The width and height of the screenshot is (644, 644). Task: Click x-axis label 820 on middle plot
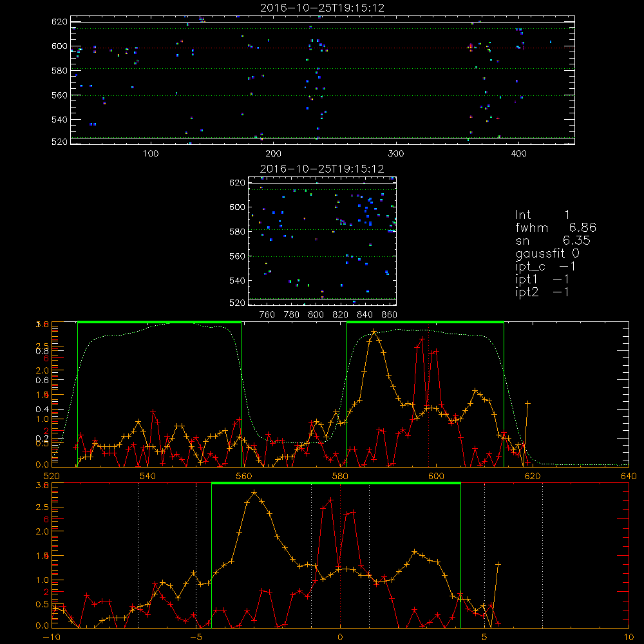tap(341, 315)
